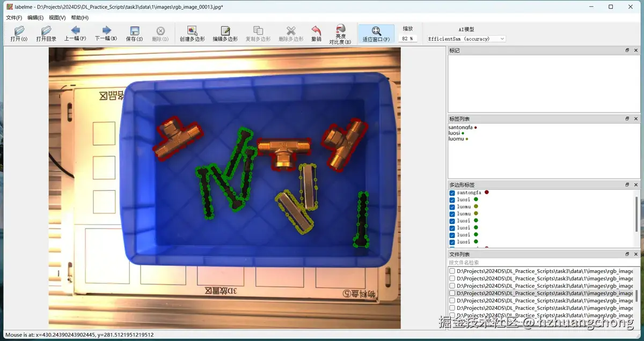Click the highlighted file path in 文件列表
This screenshot has width=644, height=341.
pos(545,293)
